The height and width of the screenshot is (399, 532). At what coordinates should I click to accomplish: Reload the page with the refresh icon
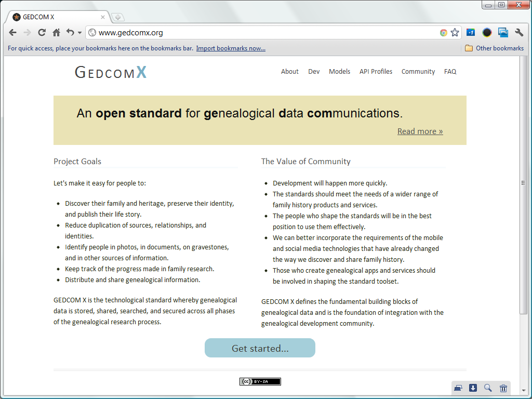[x=42, y=32]
